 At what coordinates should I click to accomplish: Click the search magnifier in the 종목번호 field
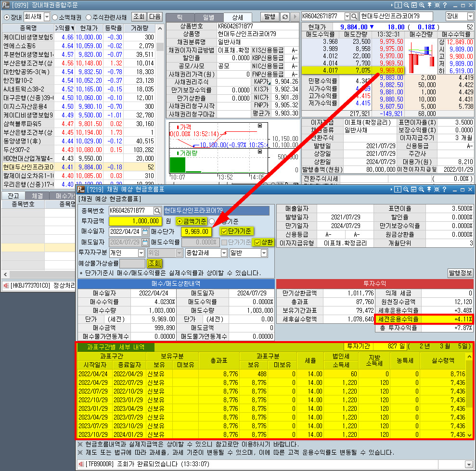pos(157,211)
